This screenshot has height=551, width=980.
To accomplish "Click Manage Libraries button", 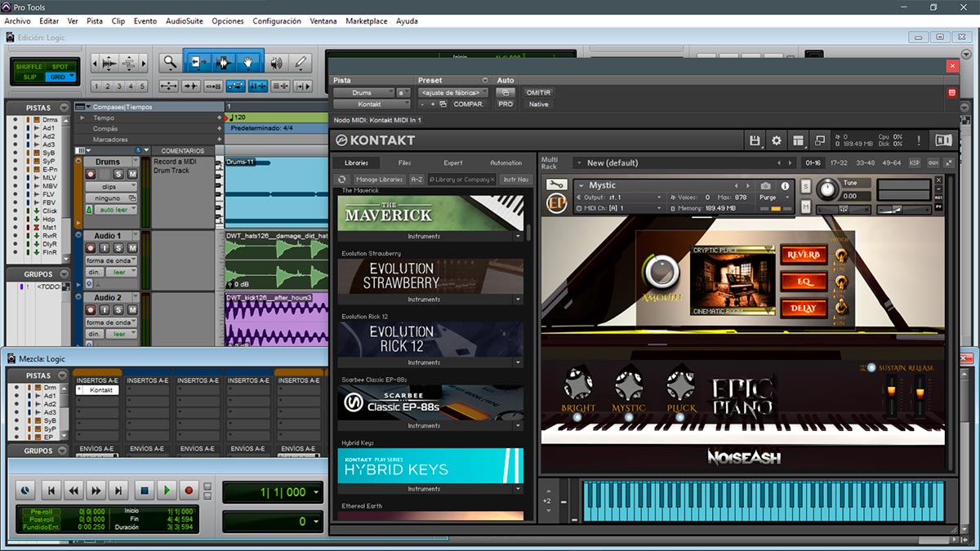I will coord(379,180).
